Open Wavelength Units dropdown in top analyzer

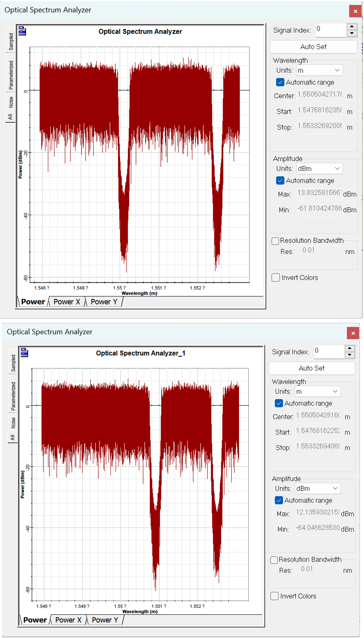319,70
